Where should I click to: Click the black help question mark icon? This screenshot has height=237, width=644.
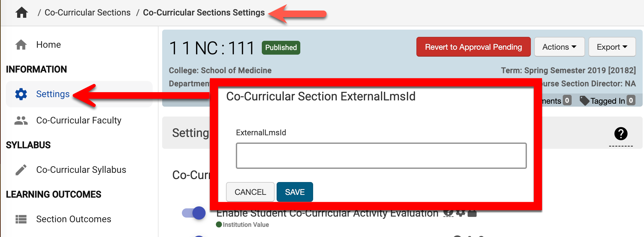tap(621, 134)
